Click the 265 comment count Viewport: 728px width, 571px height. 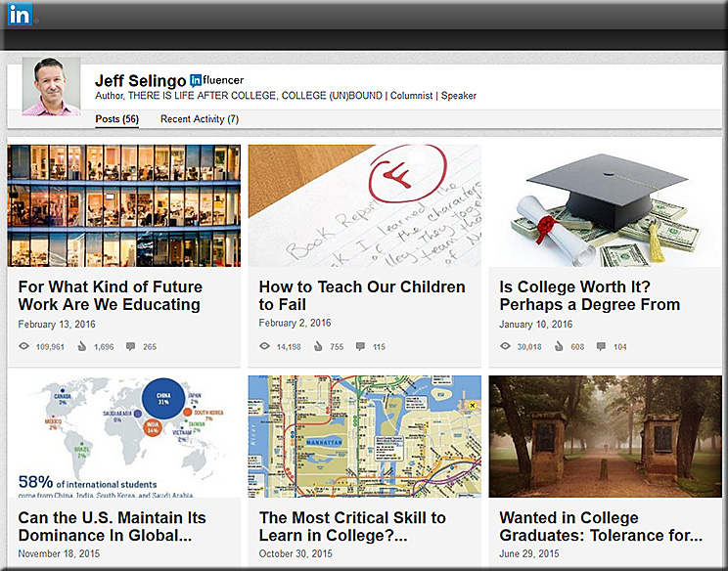click(x=150, y=346)
